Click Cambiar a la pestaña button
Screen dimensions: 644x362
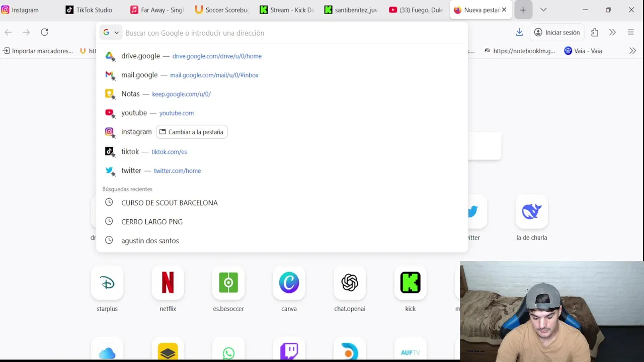192,132
